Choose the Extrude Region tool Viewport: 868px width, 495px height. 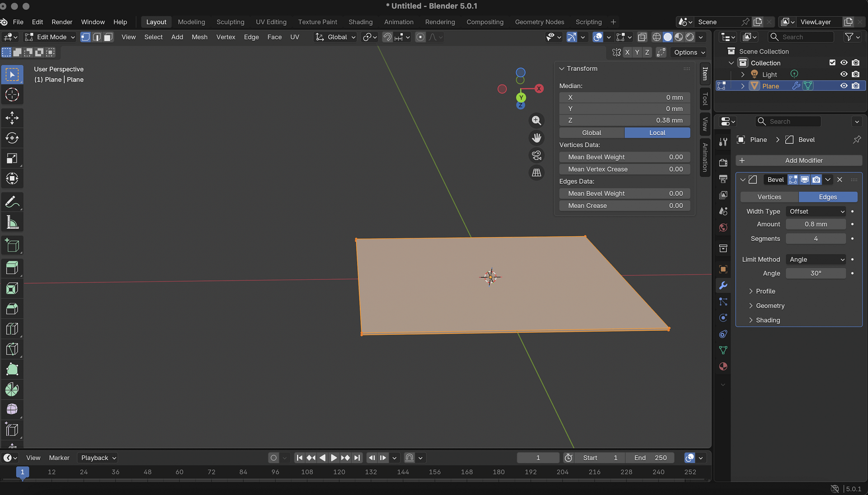coord(12,268)
